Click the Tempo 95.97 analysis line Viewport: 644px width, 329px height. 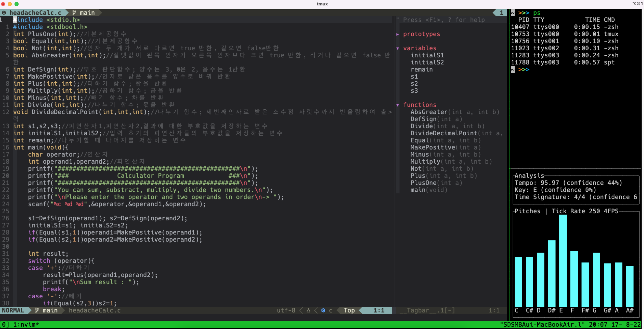coord(568,183)
